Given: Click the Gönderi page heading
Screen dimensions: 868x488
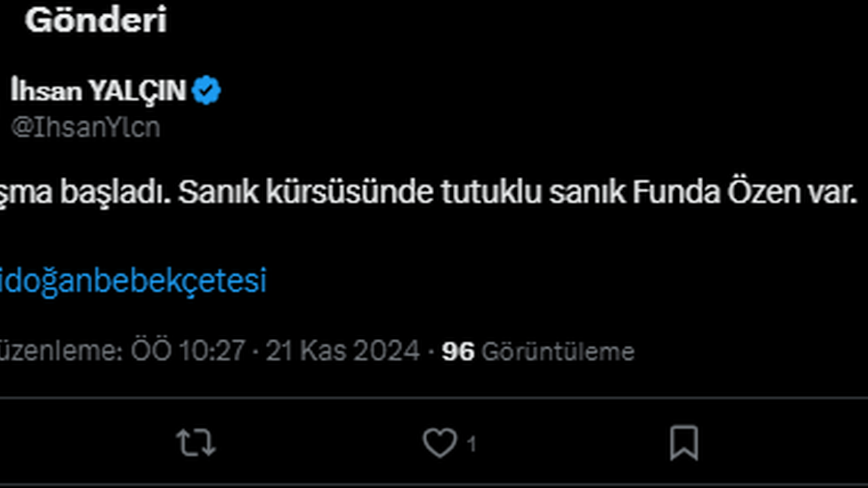Looking at the screenshot, I should point(96,21).
